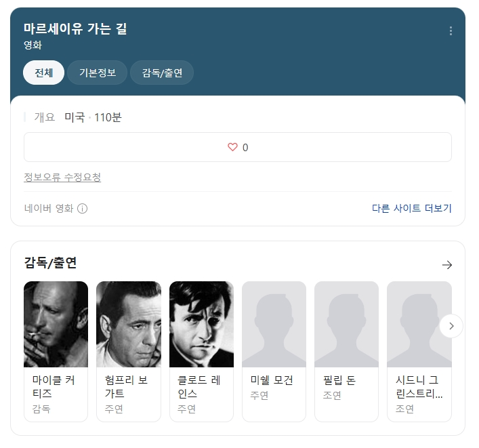Click the heart like icon
Image resolution: width=479 pixels, height=448 pixels.
pos(232,147)
